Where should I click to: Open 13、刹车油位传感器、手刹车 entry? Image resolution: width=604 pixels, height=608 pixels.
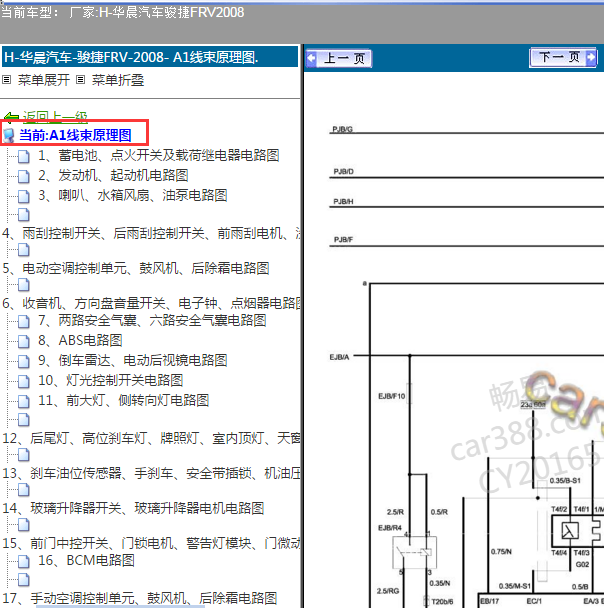click(x=151, y=473)
